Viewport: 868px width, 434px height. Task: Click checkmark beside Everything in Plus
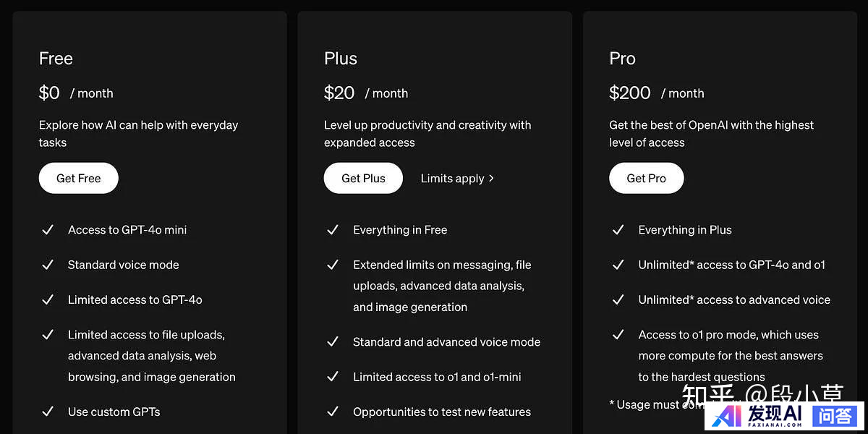click(x=618, y=230)
